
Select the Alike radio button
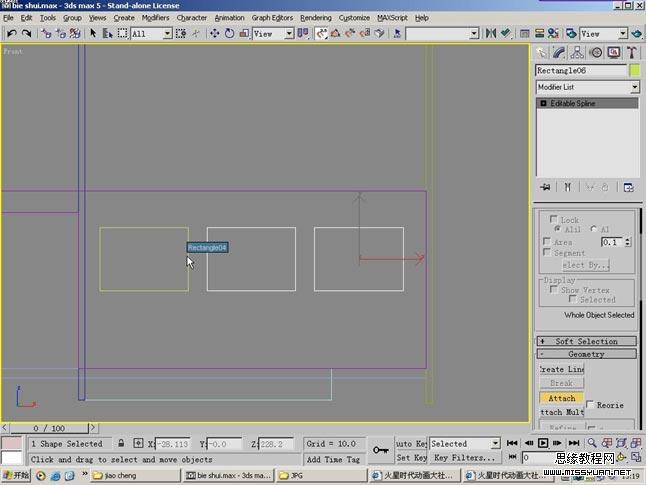558,228
